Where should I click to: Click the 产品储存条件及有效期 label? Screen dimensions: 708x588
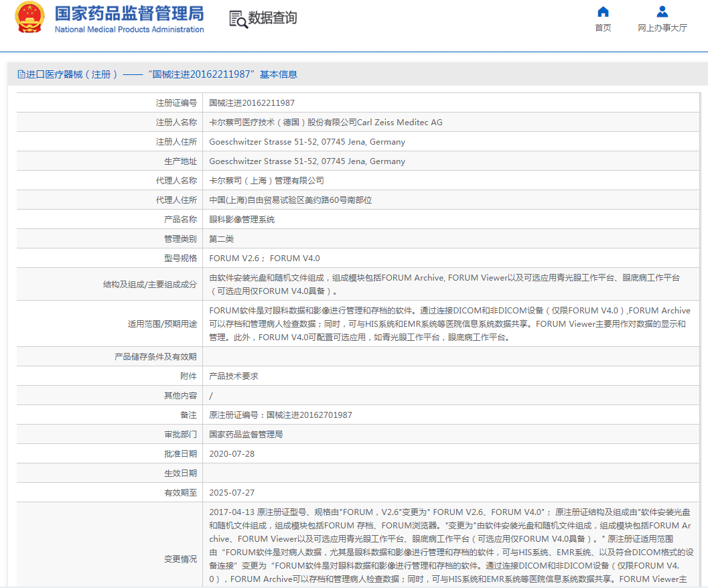point(155,357)
